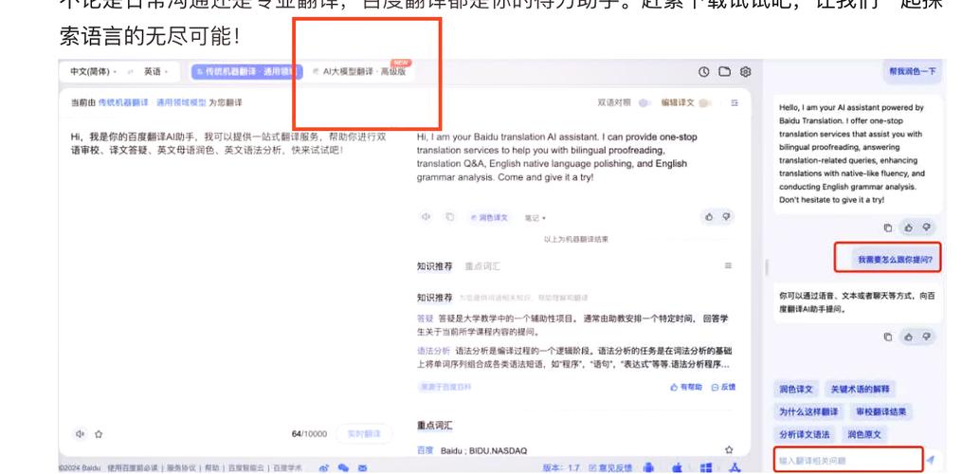This screenshot has height=474, width=980.
Task: Click the 润色译文 button under the translation
Action: 490,218
